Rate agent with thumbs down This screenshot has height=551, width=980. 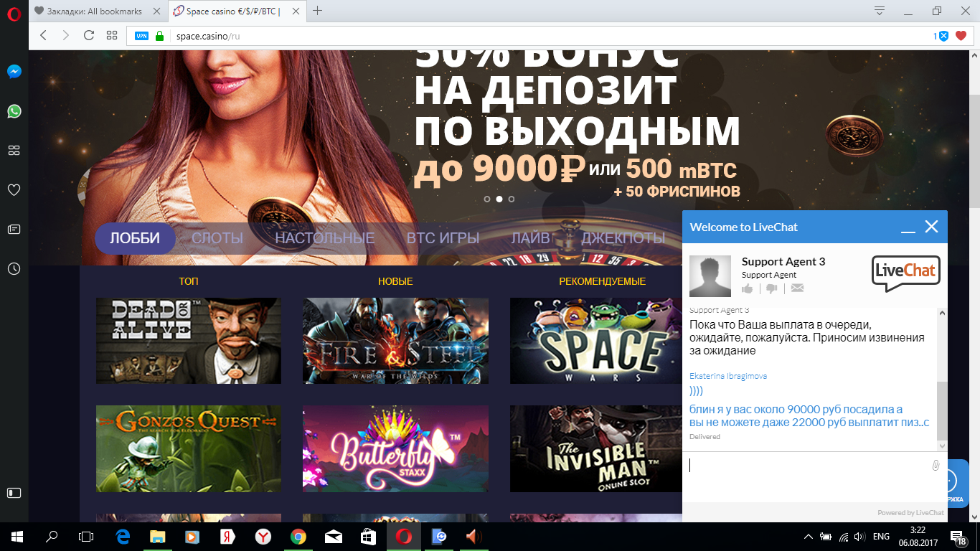tap(772, 288)
